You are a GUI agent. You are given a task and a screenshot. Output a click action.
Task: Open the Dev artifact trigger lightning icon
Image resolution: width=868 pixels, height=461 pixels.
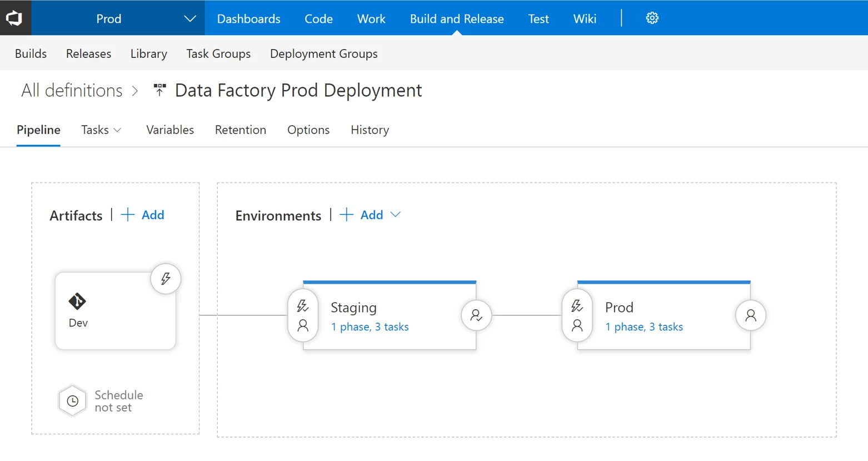coord(166,279)
